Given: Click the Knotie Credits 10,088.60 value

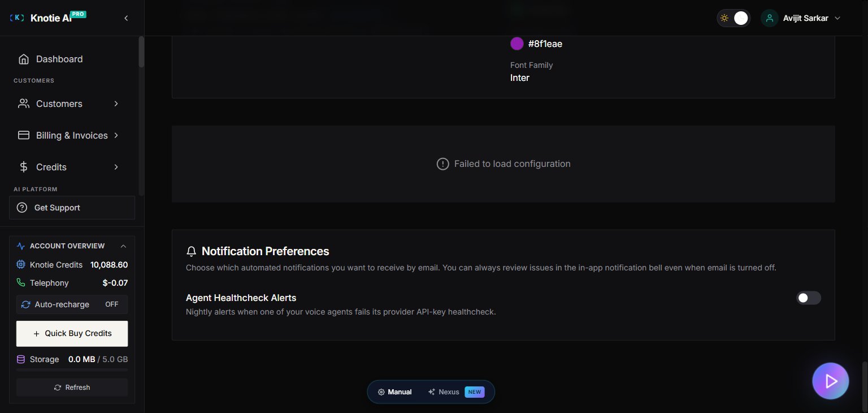Looking at the screenshot, I should point(109,265).
